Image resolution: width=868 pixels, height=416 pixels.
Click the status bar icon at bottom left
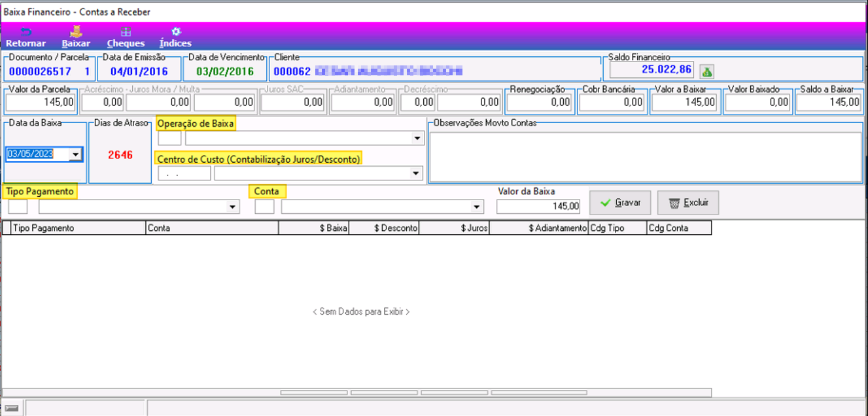pos(12,407)
